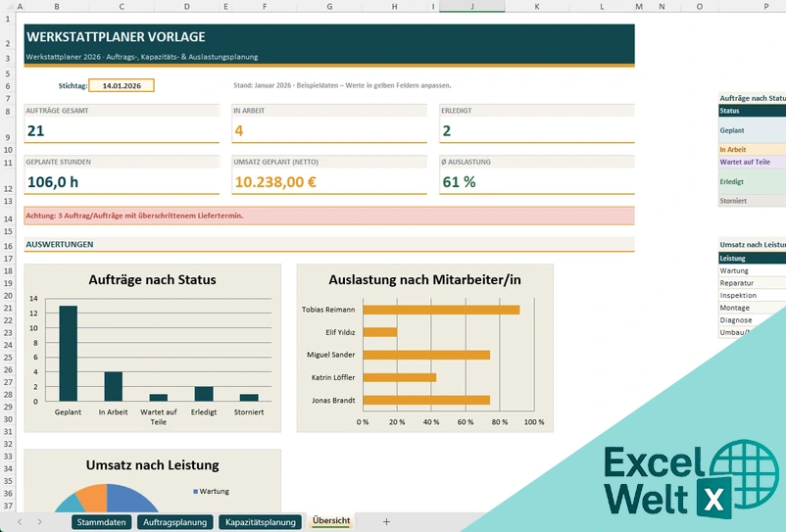Select column G header
This screenshot has width=786, height=532.
329,6
